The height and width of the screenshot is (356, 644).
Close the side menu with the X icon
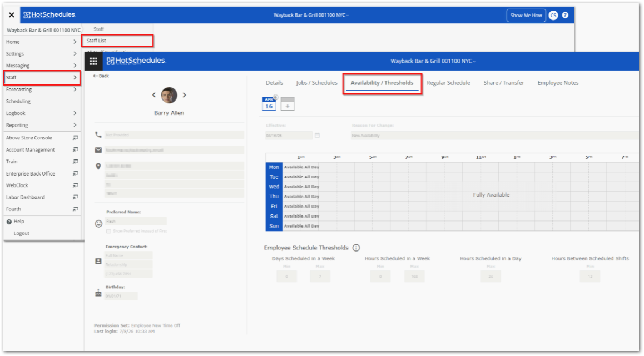(12, 15)
